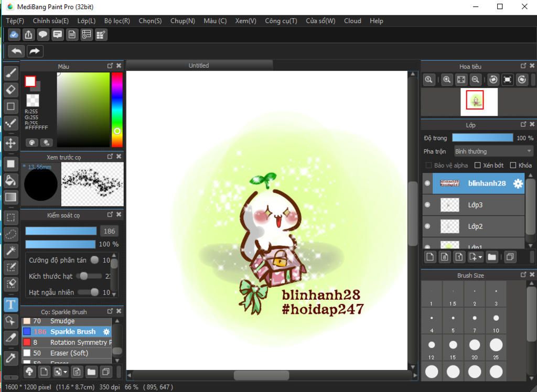537x392 pixels.
Task: Select the Text tool
Action: coord(10,304)
